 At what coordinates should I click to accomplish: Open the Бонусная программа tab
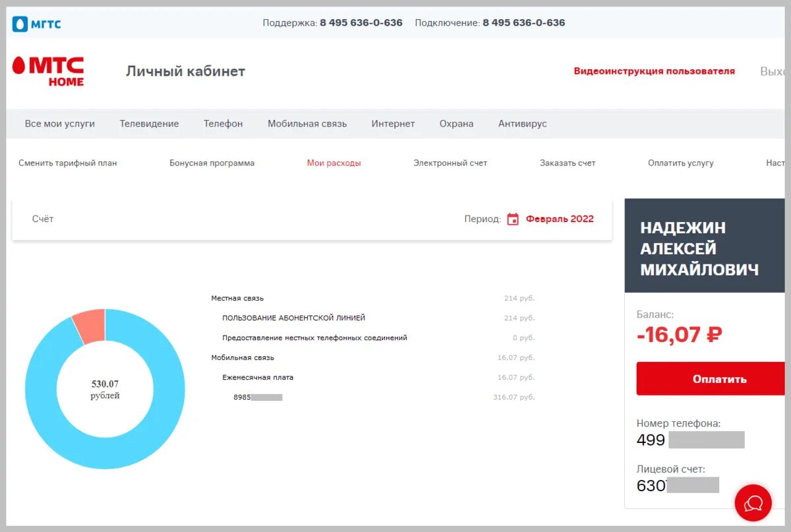212,163
